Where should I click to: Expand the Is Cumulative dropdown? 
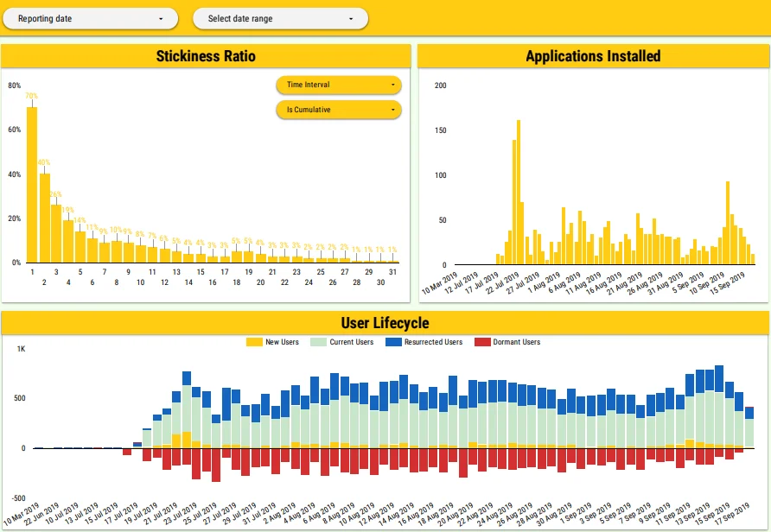coord(339,110)
